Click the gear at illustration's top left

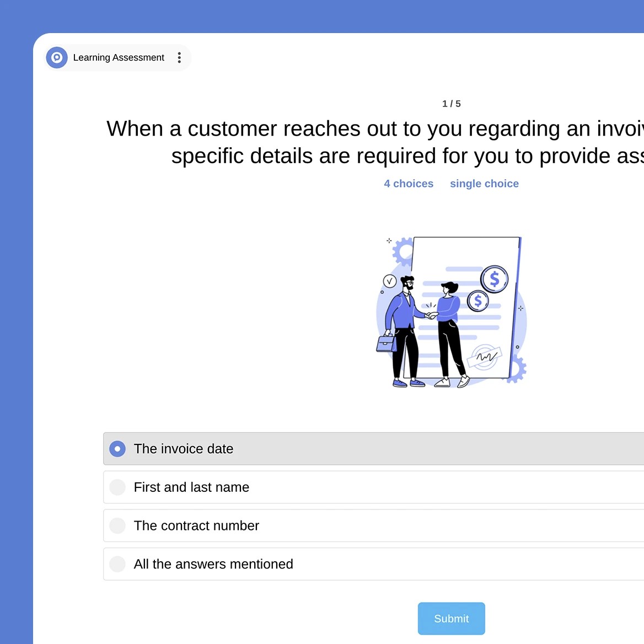pyautogui.click(x=404, y=251)
